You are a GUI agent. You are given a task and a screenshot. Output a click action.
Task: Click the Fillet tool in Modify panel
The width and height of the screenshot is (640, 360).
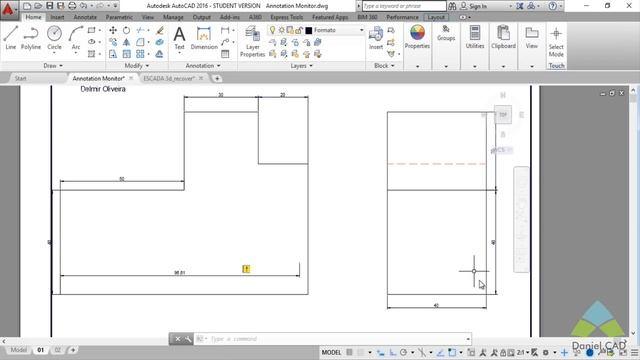pyautogui.click(x=140, y=42)
